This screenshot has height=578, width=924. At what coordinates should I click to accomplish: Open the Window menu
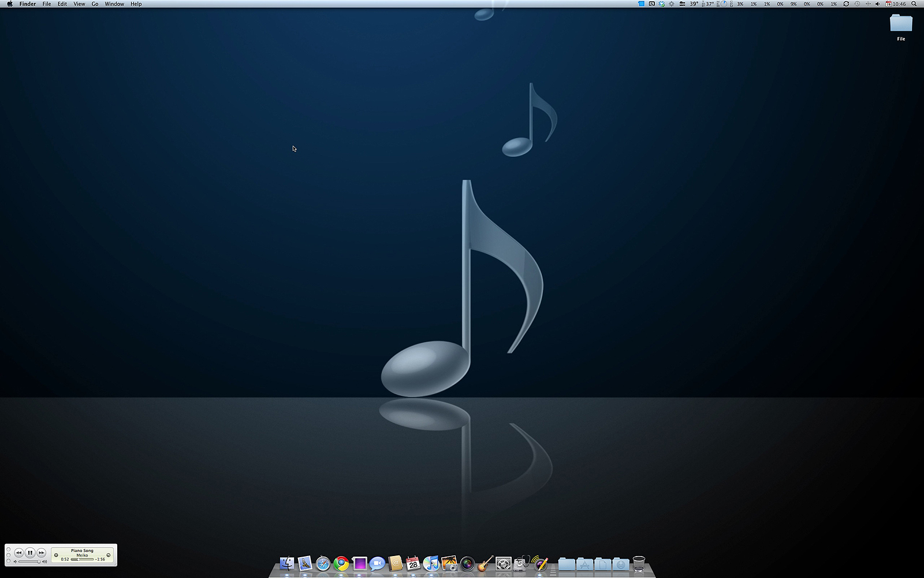(114, 4)
